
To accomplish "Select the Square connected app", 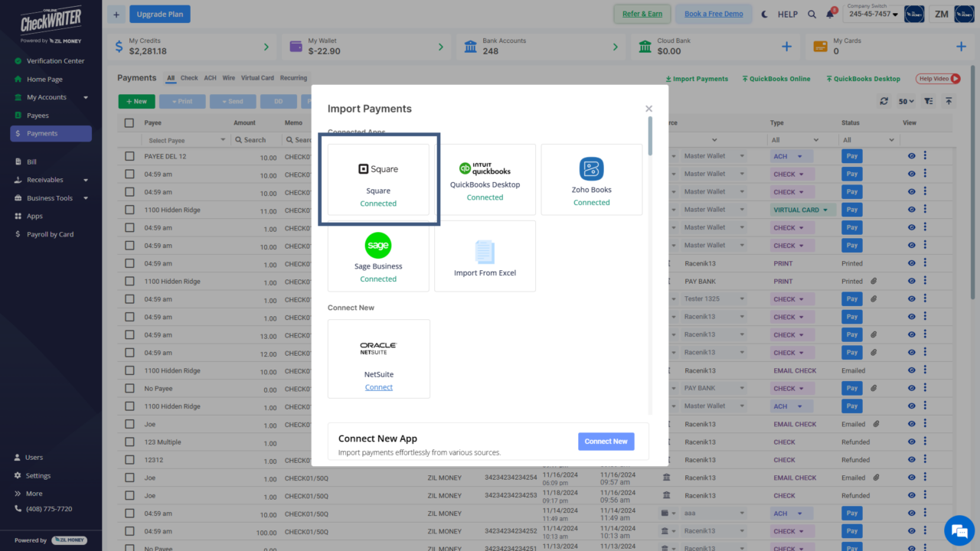I will [378, 180].
